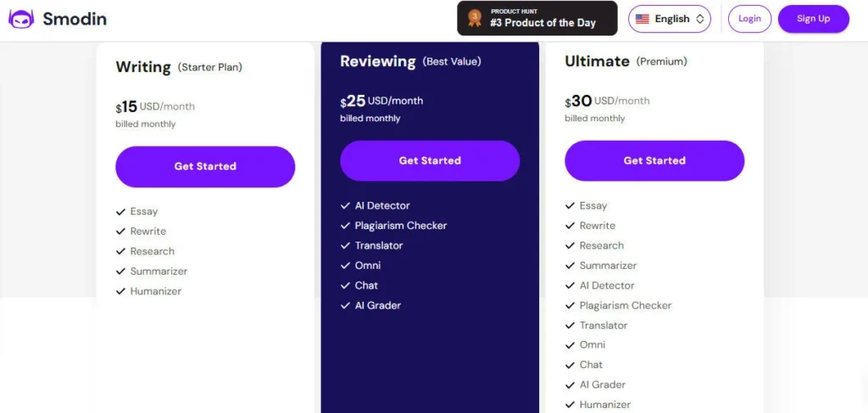Click the US flag icon
Screen dimensions: 868x413
click(x=643, y=19)
